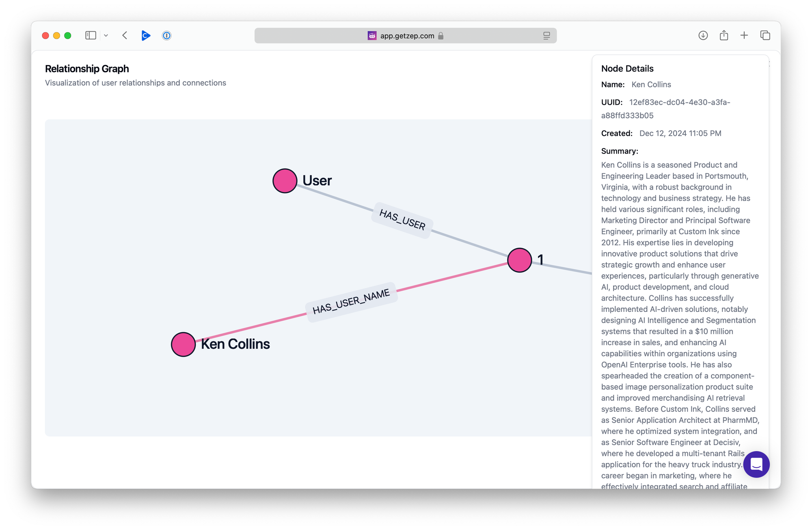Open the chat support bubble
The image size is (812, 530).
[x=756, y=464]
